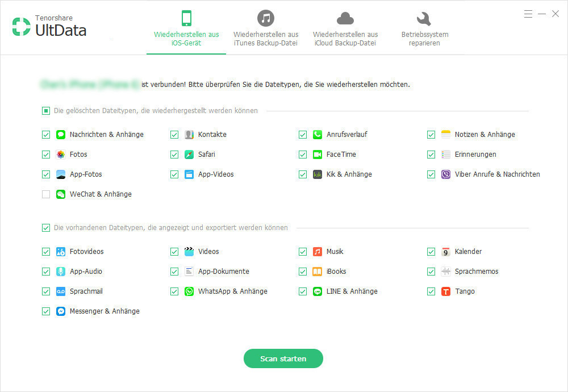Click the Tenorshare UltData logo
The width and height of the screenshot is (568, 392).
pos(49,26)
